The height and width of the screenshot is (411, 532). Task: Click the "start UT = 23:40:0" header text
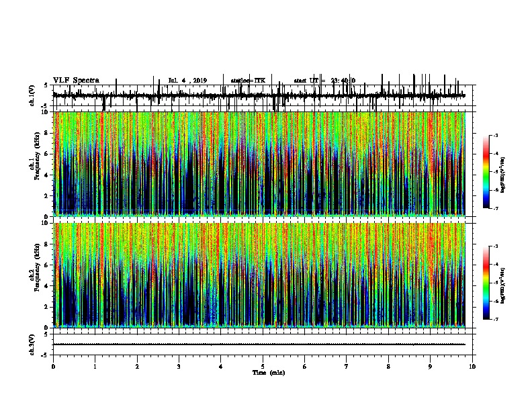(324, 81)
